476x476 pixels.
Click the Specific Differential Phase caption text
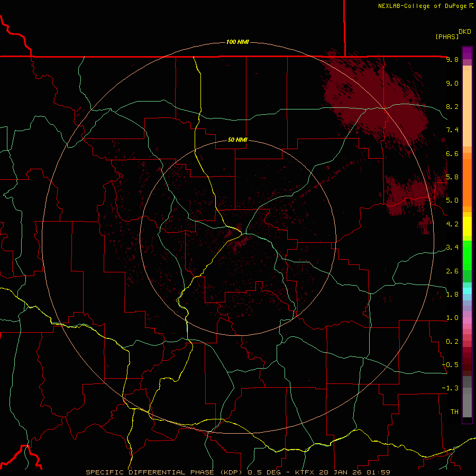pos(238,472)
